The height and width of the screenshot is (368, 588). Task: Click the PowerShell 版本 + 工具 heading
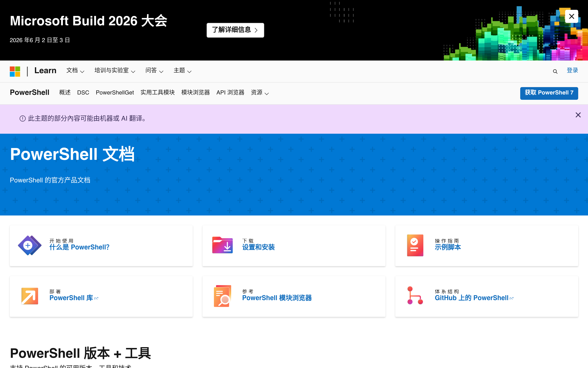point(80,353)
